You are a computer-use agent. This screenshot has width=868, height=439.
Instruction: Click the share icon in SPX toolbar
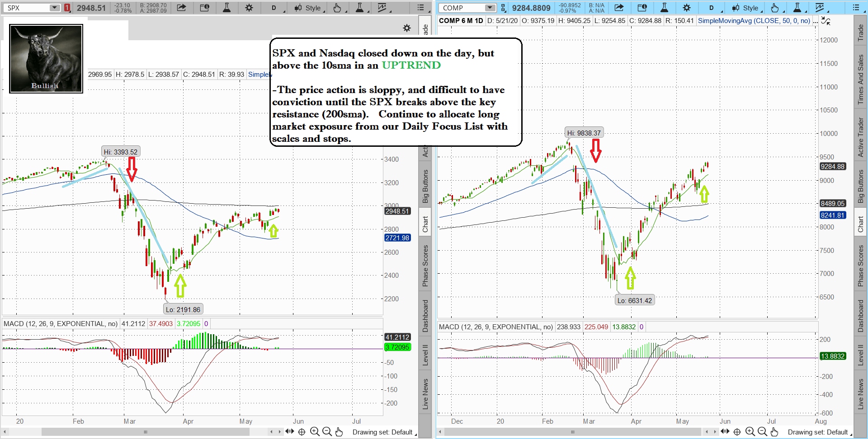[181, 8]
